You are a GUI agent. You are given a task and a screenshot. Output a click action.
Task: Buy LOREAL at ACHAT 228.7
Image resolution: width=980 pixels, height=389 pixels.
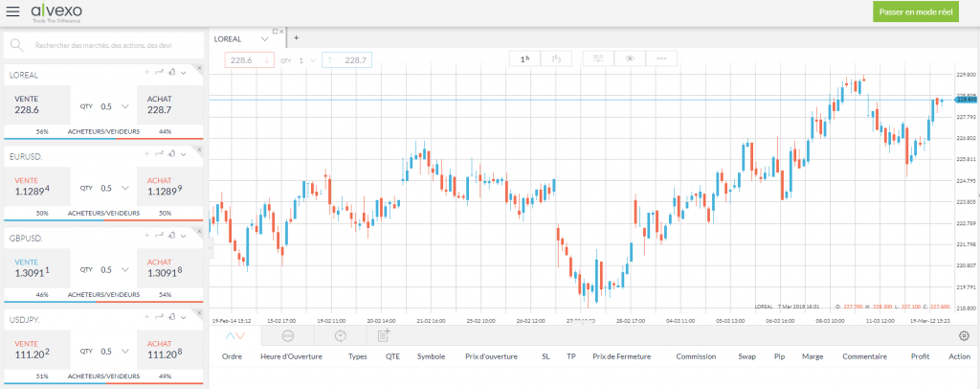click(x=170, y=103)
